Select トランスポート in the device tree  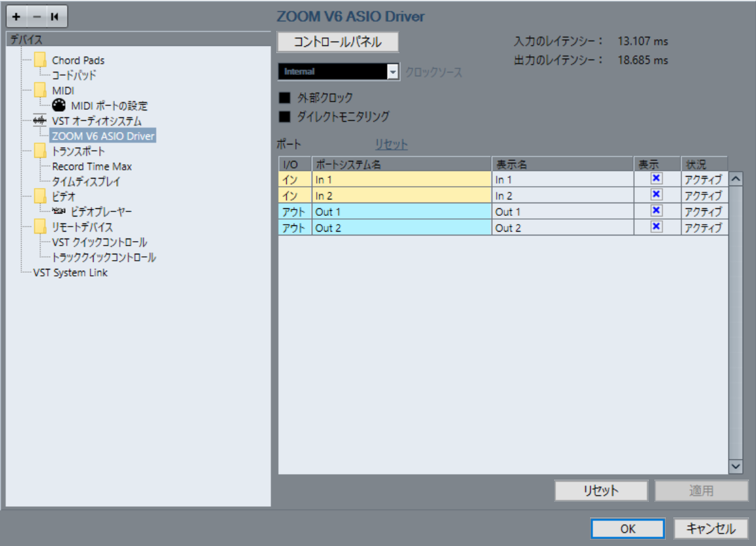79,151
